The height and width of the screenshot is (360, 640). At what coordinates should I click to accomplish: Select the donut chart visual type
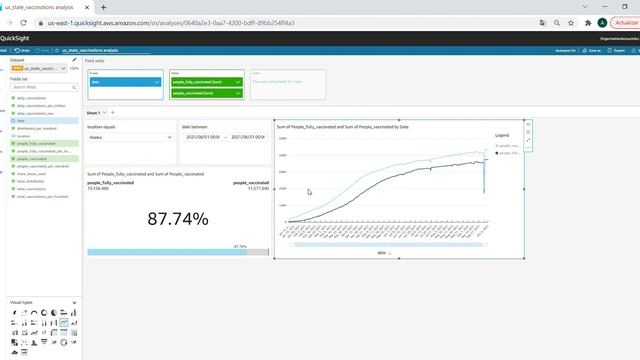click(44, 313)
